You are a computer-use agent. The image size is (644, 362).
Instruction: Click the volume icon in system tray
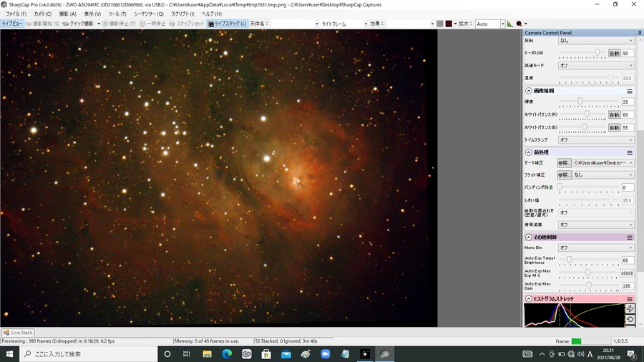coord(580,354)
